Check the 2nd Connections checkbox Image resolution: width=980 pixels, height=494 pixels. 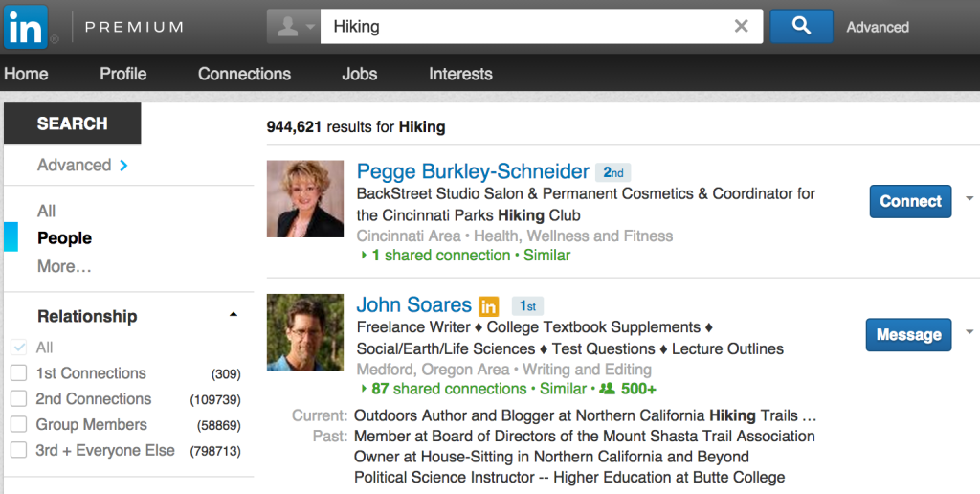click(x=19, y=399)
